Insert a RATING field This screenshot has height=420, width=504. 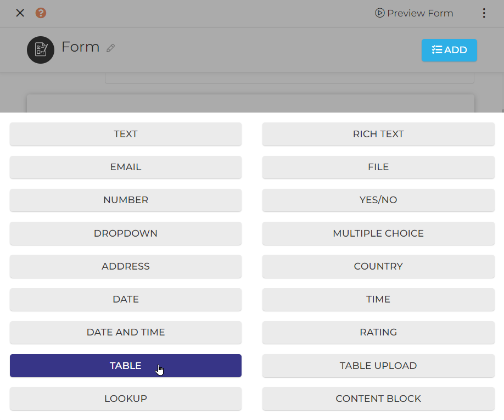point(378,332)
